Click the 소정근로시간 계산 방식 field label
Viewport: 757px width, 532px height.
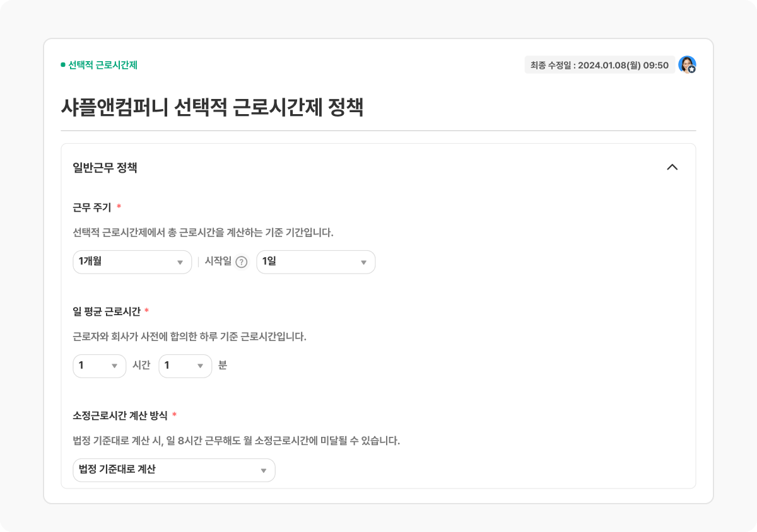(x=120, y=415)
